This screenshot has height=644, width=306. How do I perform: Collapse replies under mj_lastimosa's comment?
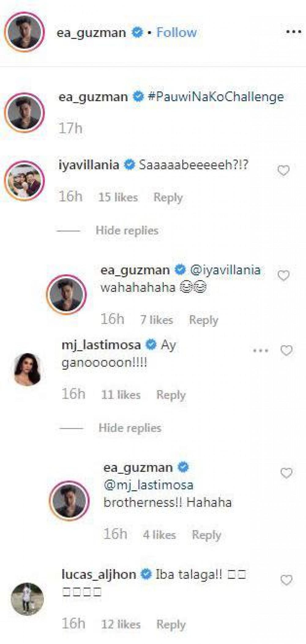click(130, 428)
